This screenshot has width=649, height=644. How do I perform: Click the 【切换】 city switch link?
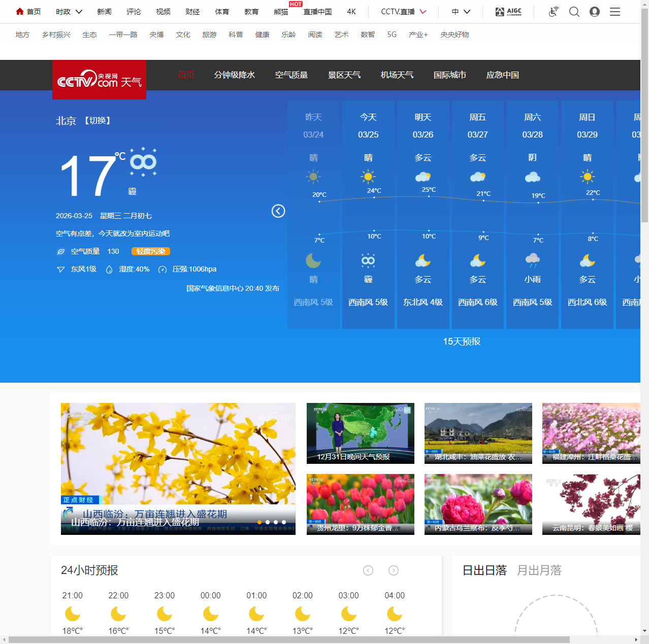pyautogui.click(x=98, y=121)
